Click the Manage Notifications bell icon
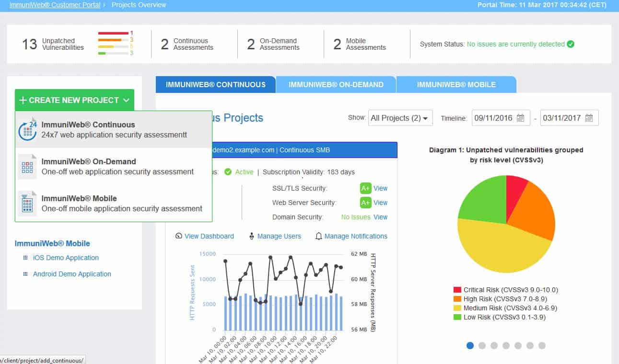Screen dimensions: 619x364 [319, 236]
